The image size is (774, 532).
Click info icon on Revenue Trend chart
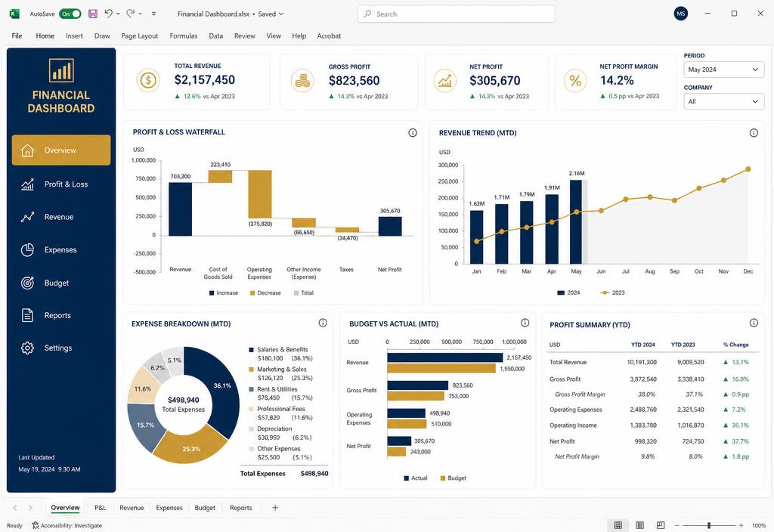point(754,133)
